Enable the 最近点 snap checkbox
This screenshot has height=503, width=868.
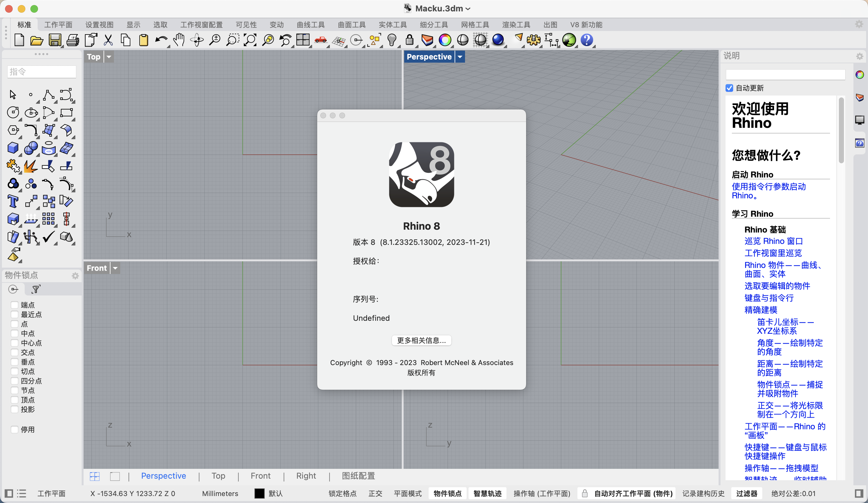(15, 314)
